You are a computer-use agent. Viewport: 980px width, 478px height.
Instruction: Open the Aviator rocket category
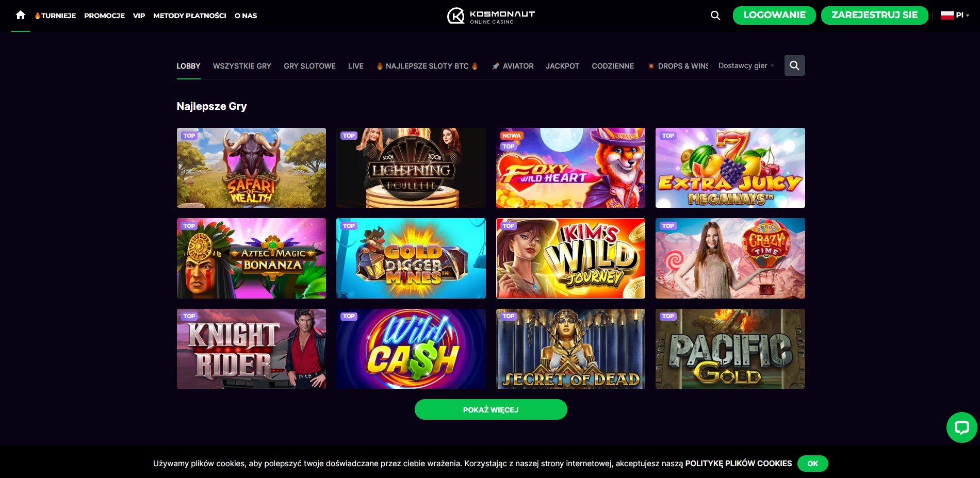(x=513, y=66)
